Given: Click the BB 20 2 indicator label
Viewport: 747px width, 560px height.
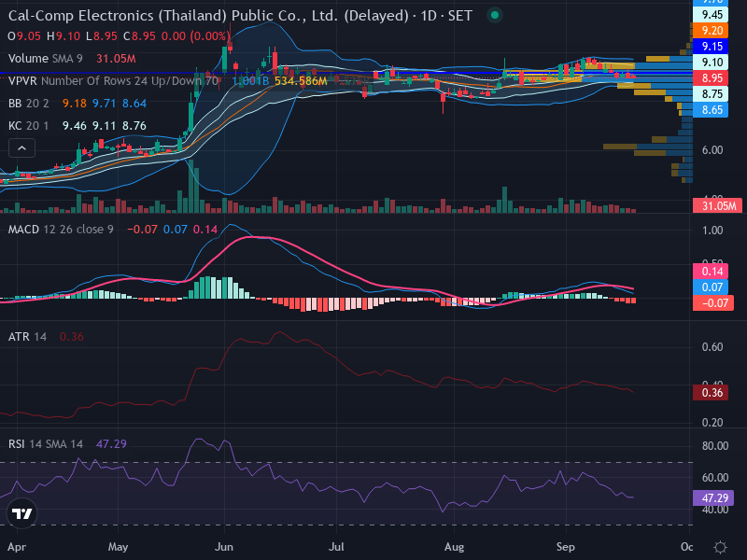Looking at the screenshot, I should 29,104.
